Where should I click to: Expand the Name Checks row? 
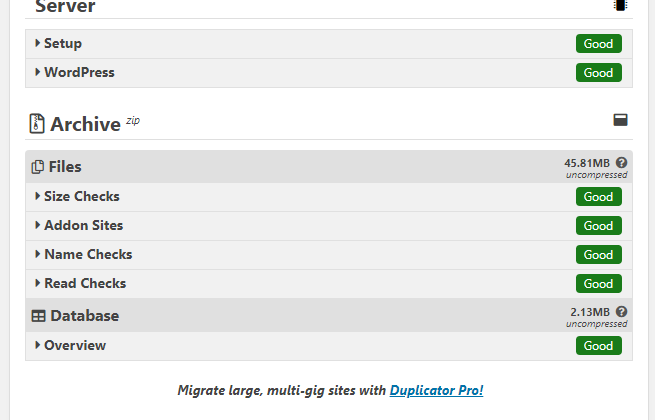329,255
